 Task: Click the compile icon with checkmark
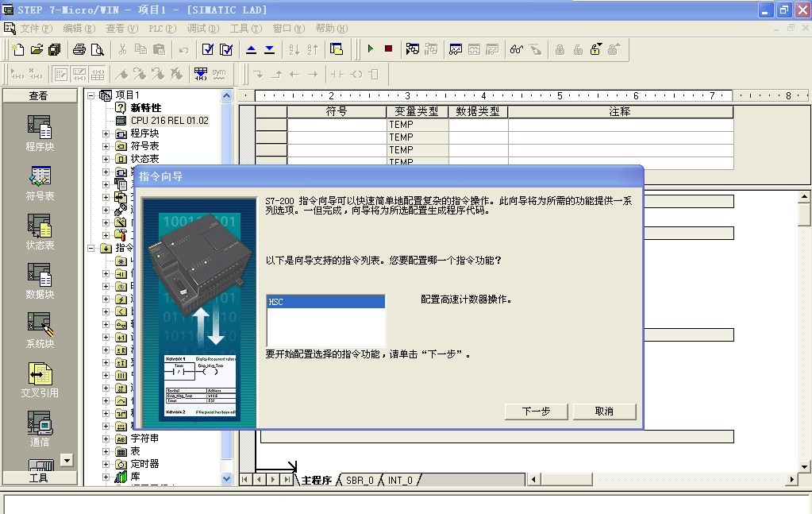pos(208,50)
